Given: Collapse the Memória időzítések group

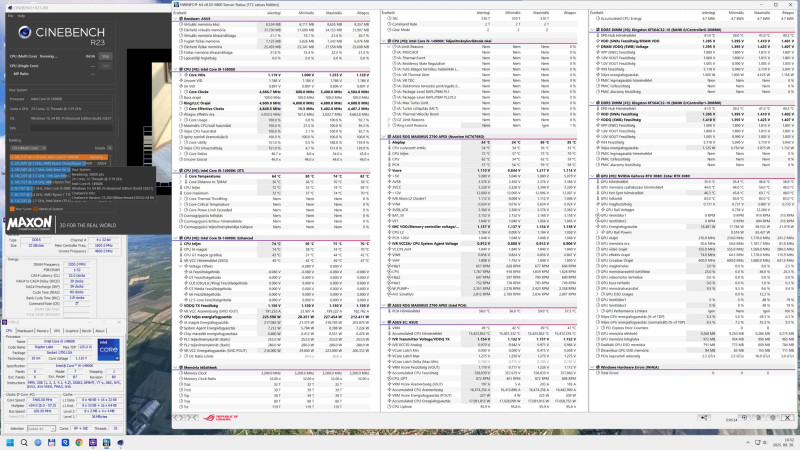Looking at the screenshot, I should point(176,367).
